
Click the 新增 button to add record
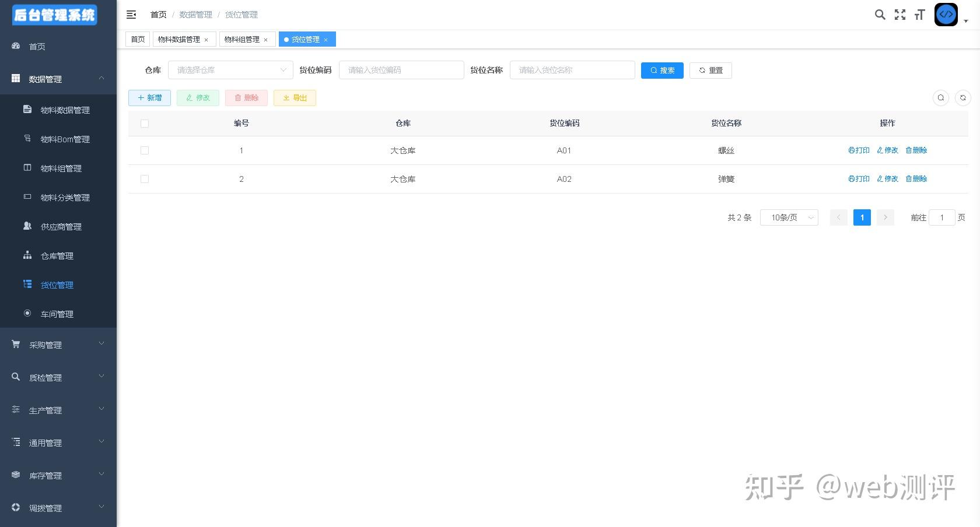[149, 98]
